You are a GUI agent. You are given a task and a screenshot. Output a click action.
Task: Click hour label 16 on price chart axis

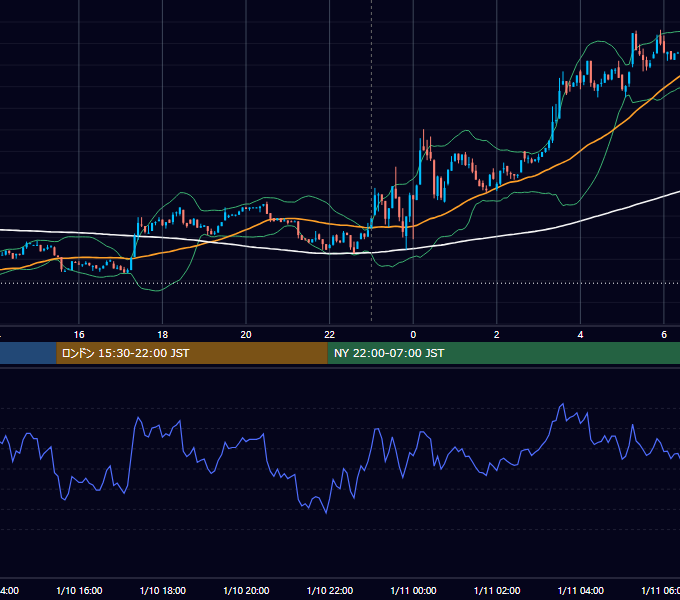click(79, 335)
